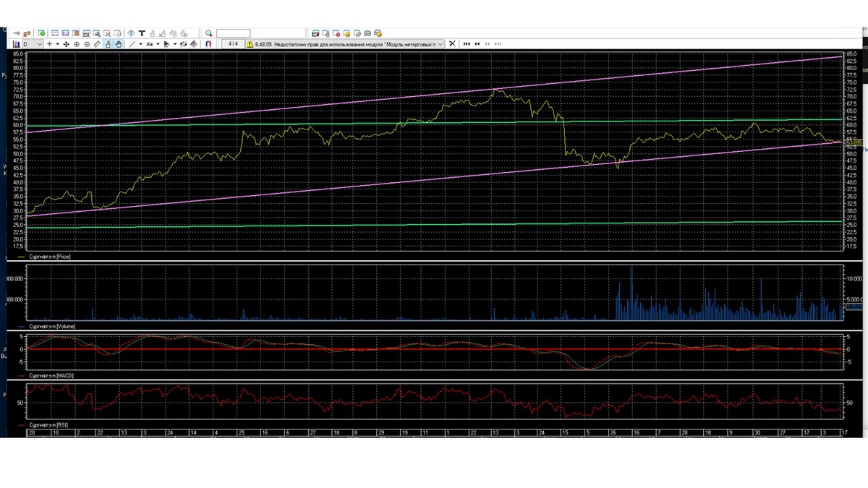Screen dimensions: 868x488
Task: Click the yellow warning triangle icon
Action: (x=250, y=44)
